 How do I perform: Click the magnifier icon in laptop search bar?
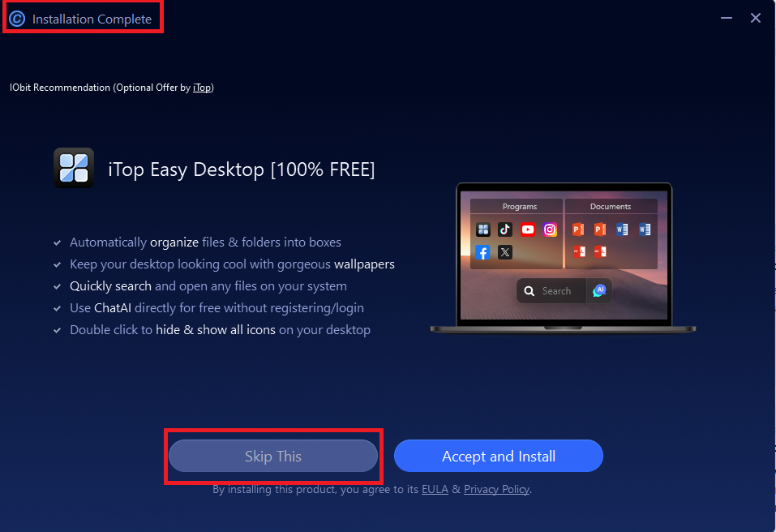(529, 291)
